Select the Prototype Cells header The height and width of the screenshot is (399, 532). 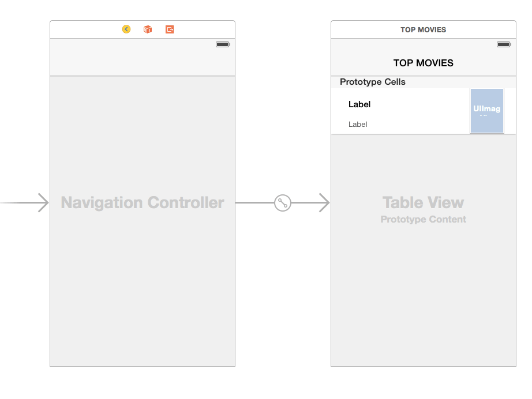point(373,82)
